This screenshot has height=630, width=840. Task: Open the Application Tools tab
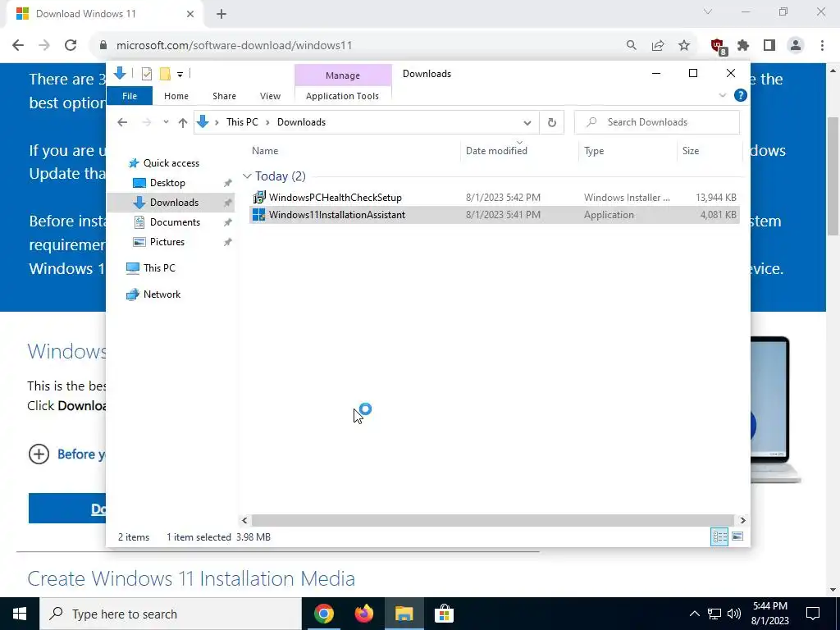coord(342,96)
